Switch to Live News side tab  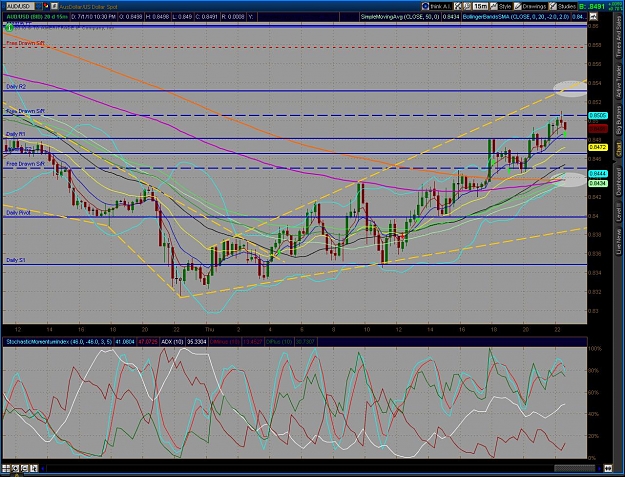(619, 241)
